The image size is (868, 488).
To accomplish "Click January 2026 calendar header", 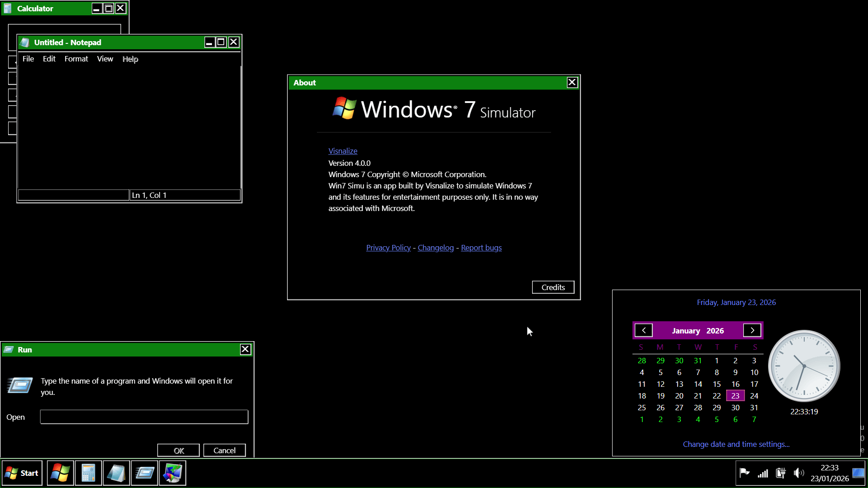I will (x=698, y=331).
